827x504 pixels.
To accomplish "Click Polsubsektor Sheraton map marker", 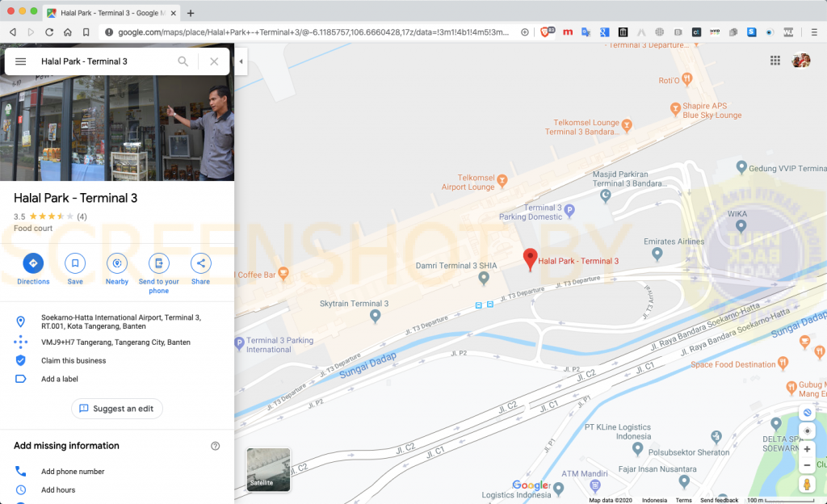I will coord(716,436).
